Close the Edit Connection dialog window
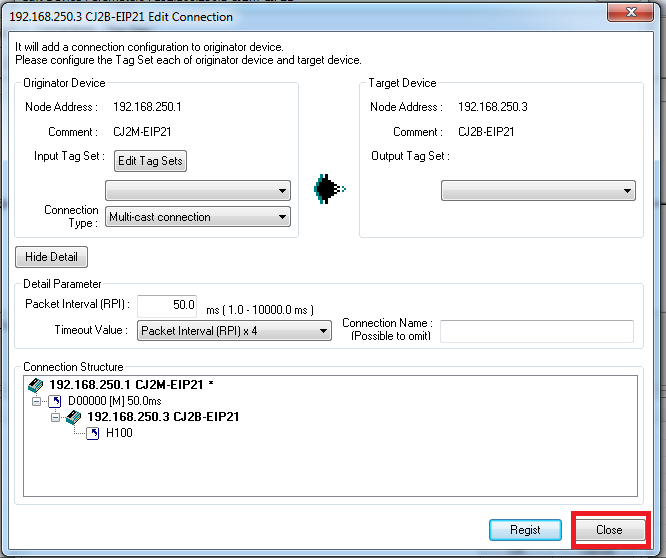The height and width of the screenshot is (558, 666). pos(631,12)
